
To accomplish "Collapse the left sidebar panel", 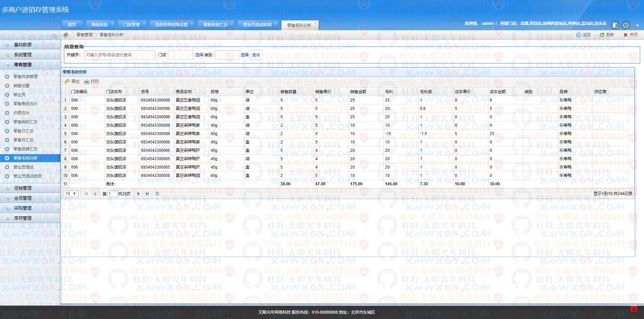I will click(x=54, y=35).
